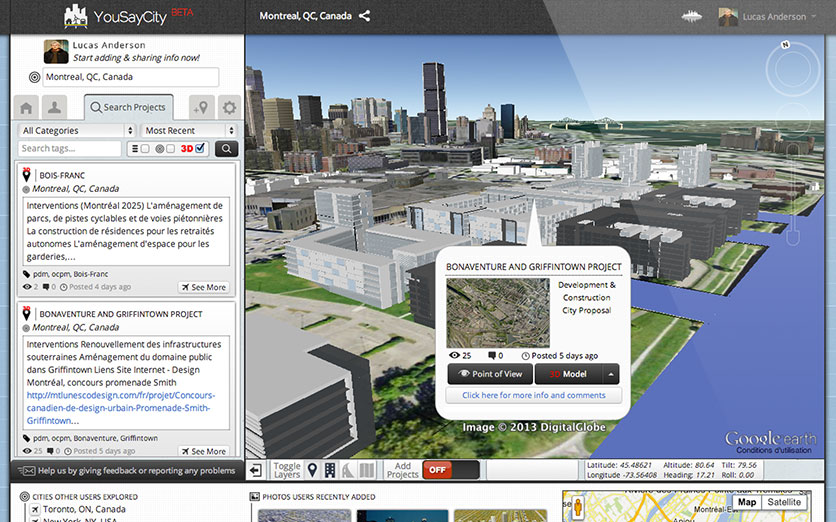The width and height of the screenshot is (836, 522).
Task: Collapse the side panel with arrow icon
Action: pos(256,470)
